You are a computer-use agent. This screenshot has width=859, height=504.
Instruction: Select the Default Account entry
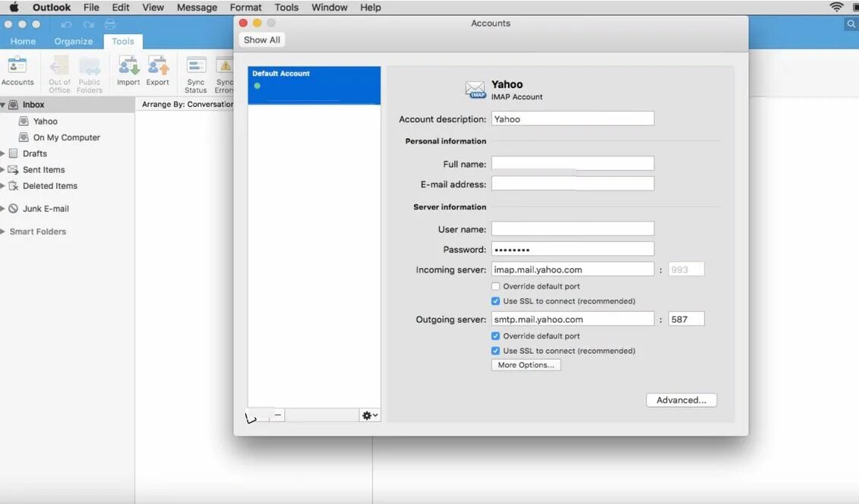click(x=314, y=85)
